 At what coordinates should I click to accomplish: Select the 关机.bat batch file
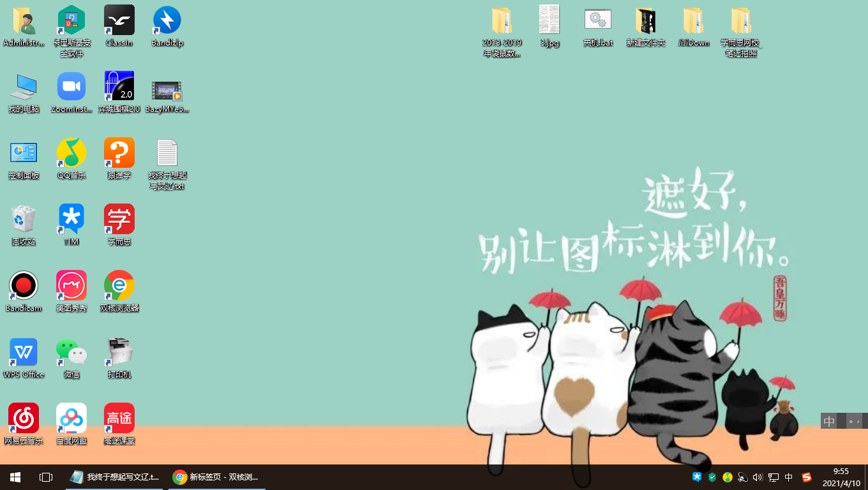pyautogui.click(x=598, y=27)
